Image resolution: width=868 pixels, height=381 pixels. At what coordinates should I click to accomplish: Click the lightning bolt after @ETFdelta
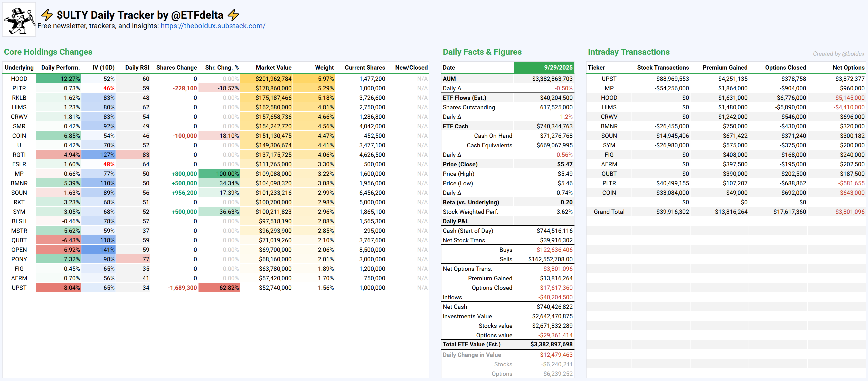233,15
